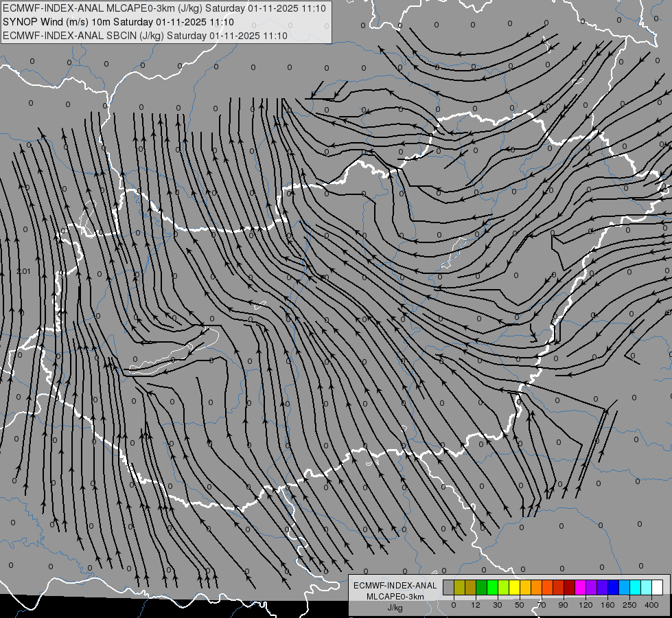
Task: Click the legend value 160
Action: click(607, 605)
